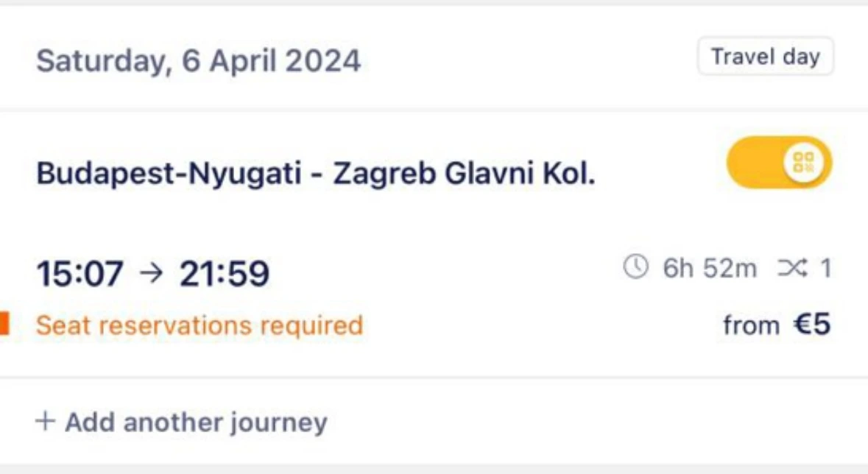
Task: Click the clock icon beside the duration
Action: coord(635,268)
